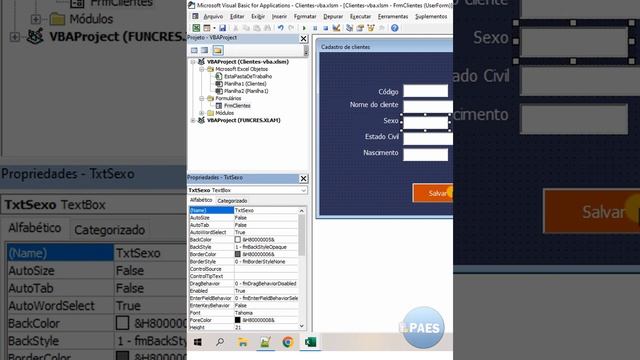
Task: Collapse VBAProject (Clientes-vba.xlsm) tree node
Action: pos(193,62)
